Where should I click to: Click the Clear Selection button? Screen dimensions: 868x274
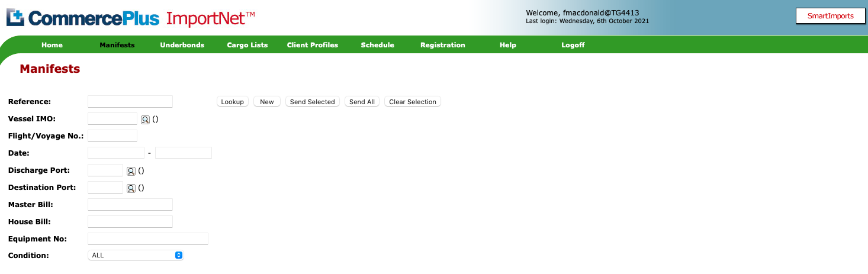pos(413,102)
